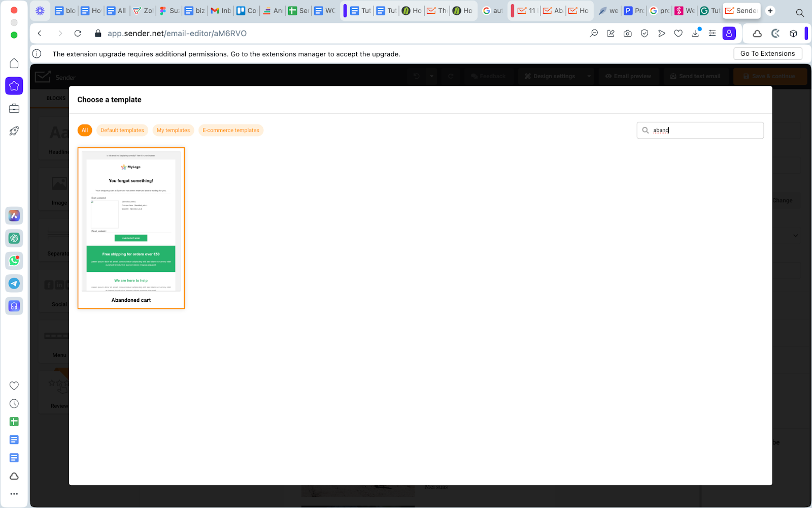
Task: Click the browser search tabs magnifier
Action: point(800,13)
